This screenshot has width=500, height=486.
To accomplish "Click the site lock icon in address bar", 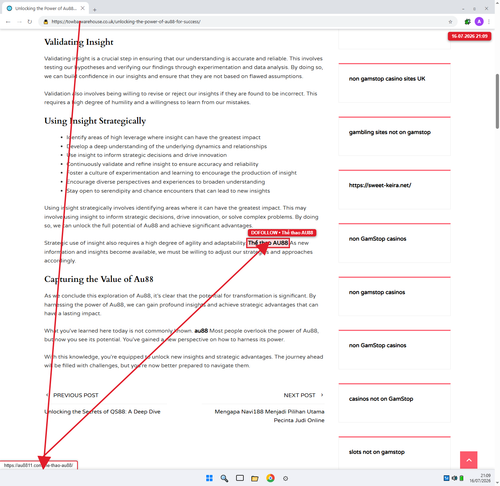I will [x=46, y=22].
